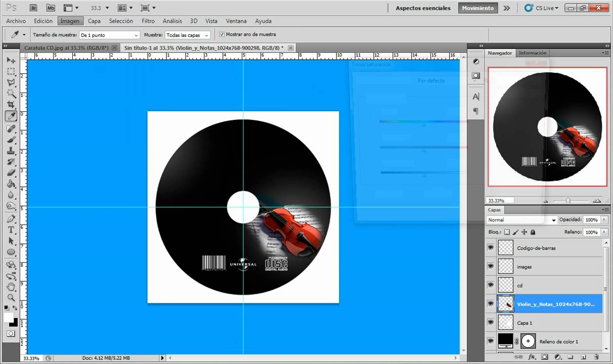Open the Filtro menu
This screenshot has width=613, height=364.
point(148,21)
